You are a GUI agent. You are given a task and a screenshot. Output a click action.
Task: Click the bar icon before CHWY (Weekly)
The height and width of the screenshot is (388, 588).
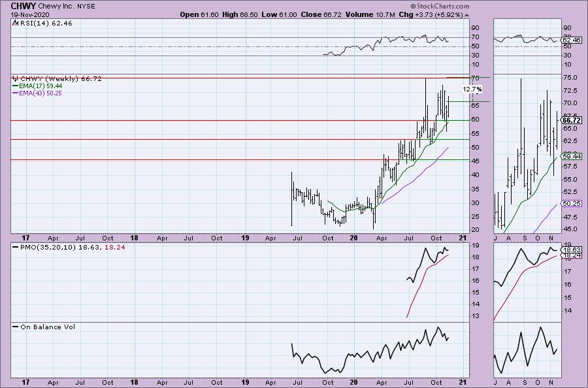15,79
